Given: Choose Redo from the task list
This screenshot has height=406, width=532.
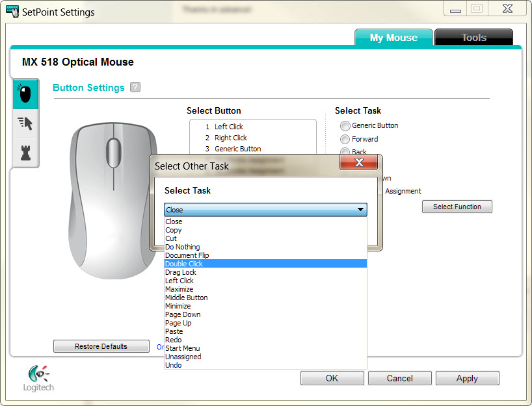Looking at the screenshot, I should pyautogui.click(x=265, y=340).
